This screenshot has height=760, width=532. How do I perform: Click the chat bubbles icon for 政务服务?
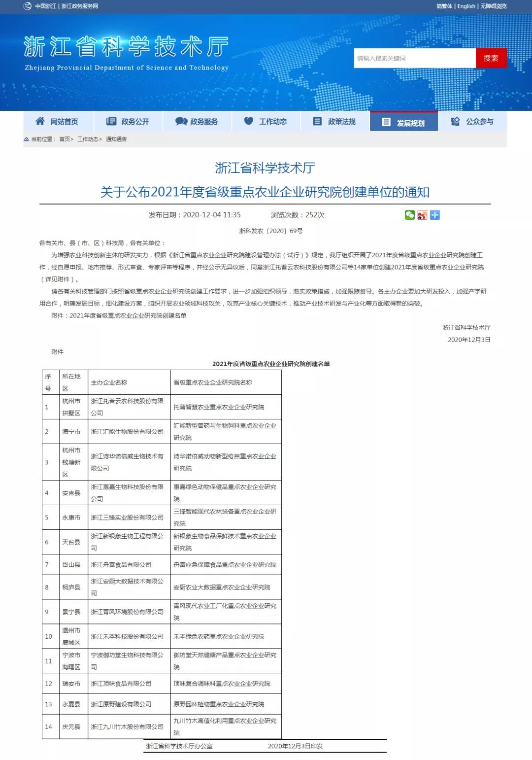click(181, 121)
